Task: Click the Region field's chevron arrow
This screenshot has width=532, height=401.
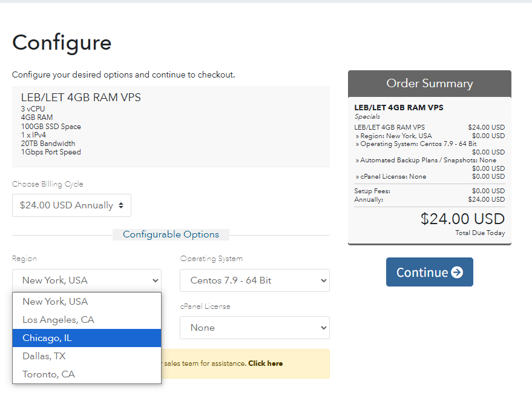Action: point(156,280)
